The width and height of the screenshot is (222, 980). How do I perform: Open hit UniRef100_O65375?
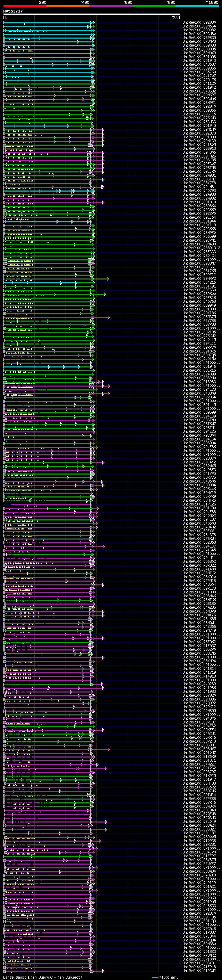click(x=199, y=316)
